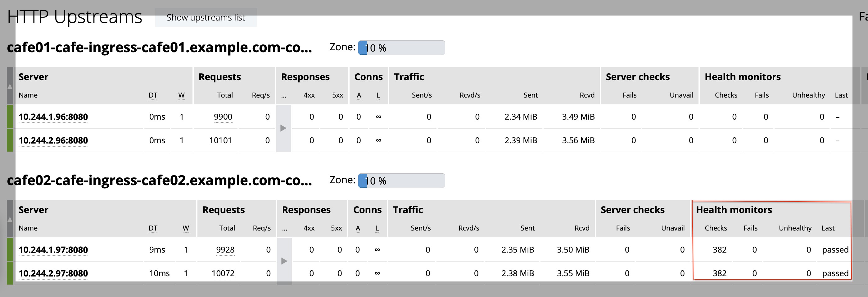This screenshot has width=868, height=297.
Task: Expand cafe02 Responses columns via arrow
Action: pyautogui.click(x=284, y=261)
